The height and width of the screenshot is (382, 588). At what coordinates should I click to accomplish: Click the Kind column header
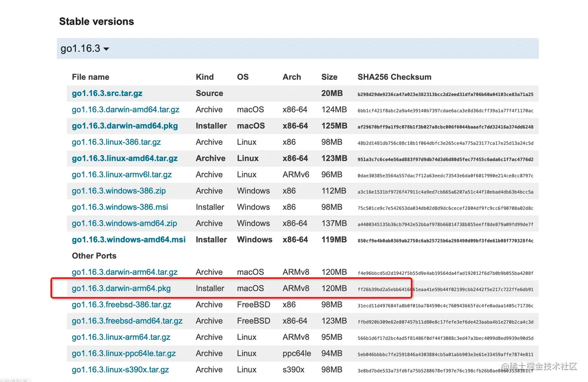click(205, 77)
